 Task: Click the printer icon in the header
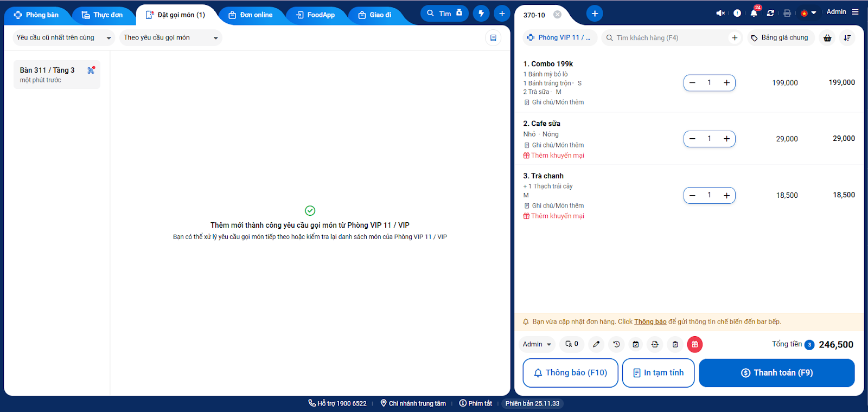pyautogui.click(x=787, y=13)
